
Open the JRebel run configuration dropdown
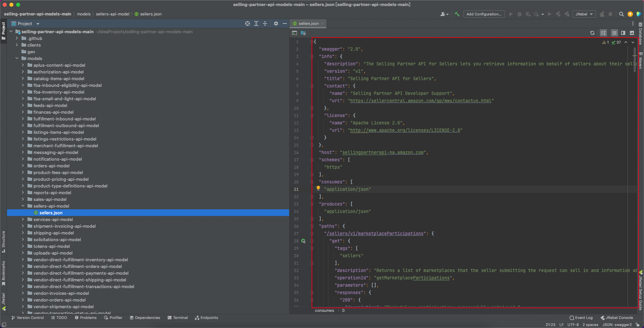pos(584,14)
